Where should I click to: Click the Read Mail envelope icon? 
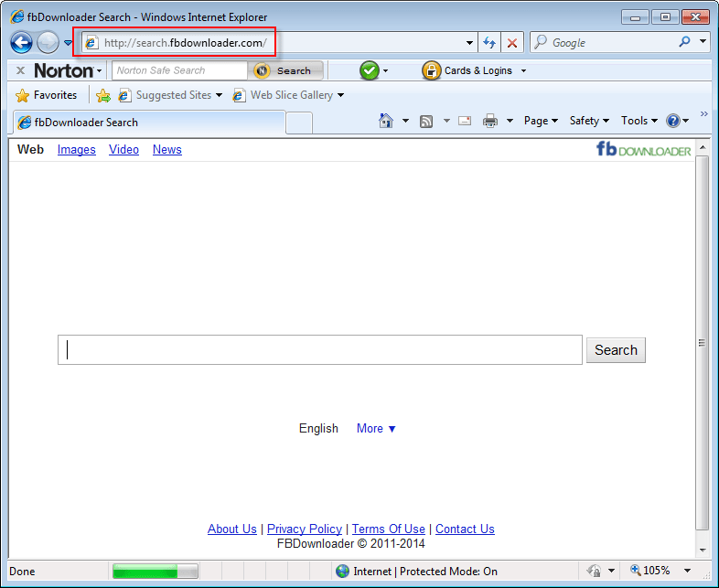coord(465,121)
